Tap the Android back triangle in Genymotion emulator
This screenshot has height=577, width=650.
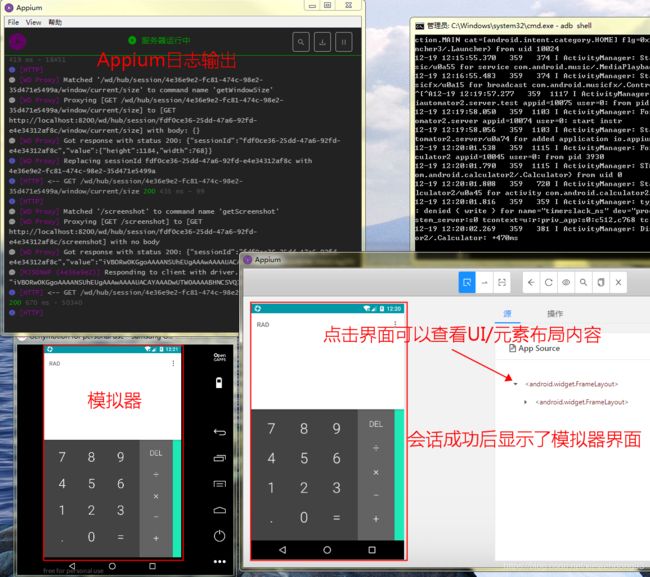[x=72, y=566]
